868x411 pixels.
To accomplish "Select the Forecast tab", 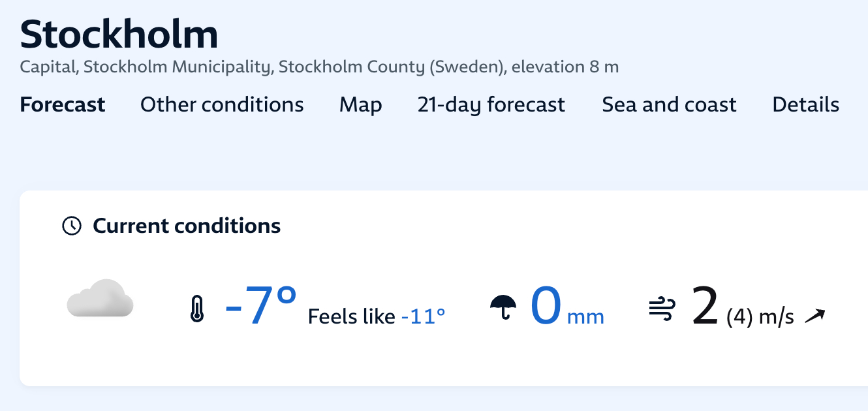I will point(63,104).
